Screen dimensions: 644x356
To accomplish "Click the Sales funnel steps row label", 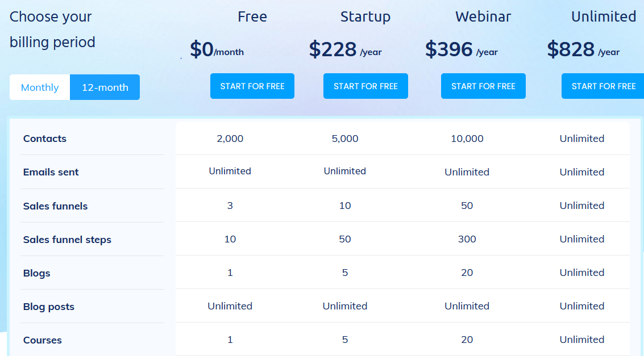I will pyautogui.click(x=67, y=239).
